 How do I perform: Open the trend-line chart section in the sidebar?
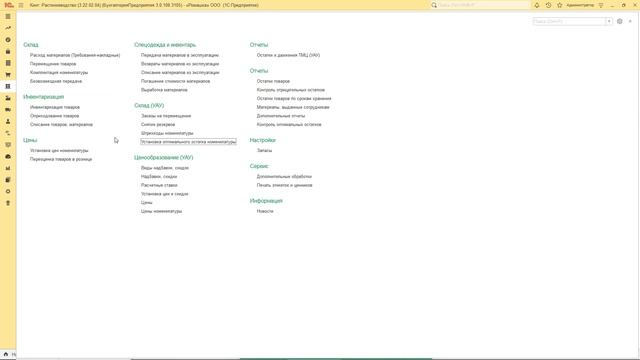[x=8, y=28]
